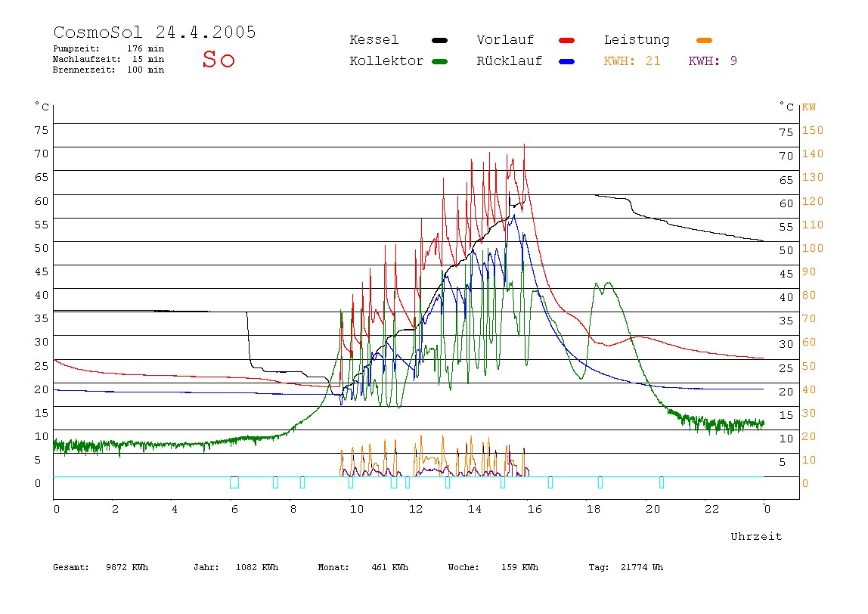Click the left-axis 40 °C tick label

41,295
